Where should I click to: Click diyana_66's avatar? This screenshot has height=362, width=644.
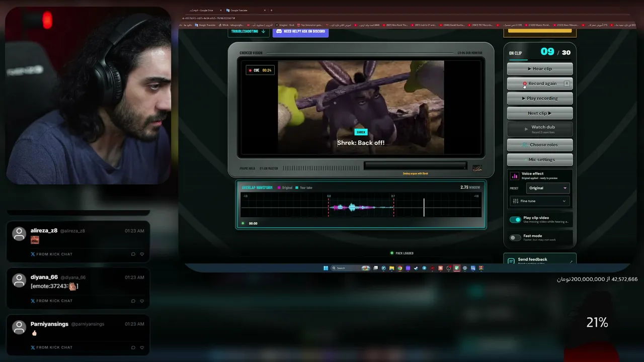click(19, 280)
